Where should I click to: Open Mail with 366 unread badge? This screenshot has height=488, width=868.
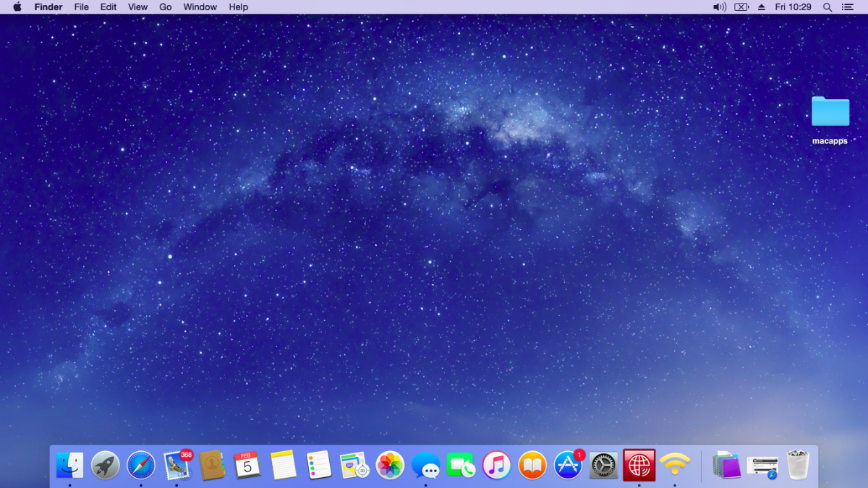tap(176, 465)
